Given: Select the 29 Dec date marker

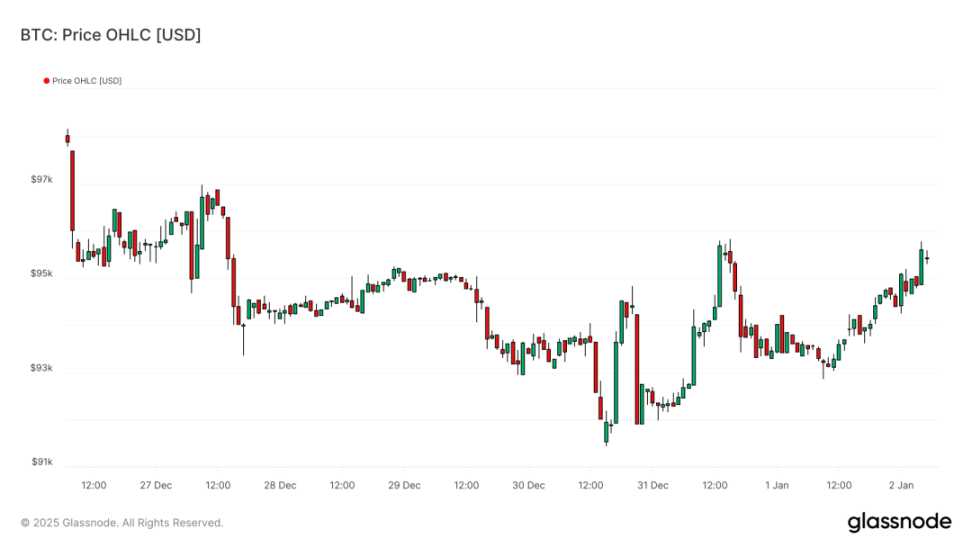Looking at the screenshot, I should pos(404,485).
